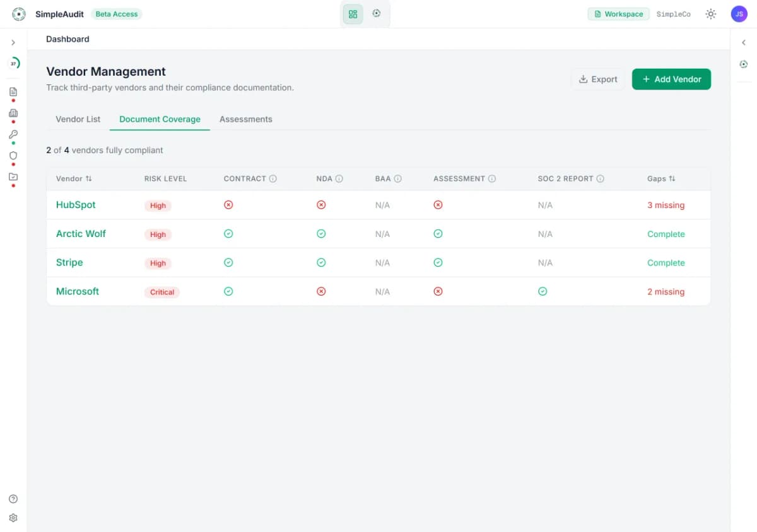Open the tasks folder icon in the sidebar
This screenshot has height=532, width=757.
(13, 177)
